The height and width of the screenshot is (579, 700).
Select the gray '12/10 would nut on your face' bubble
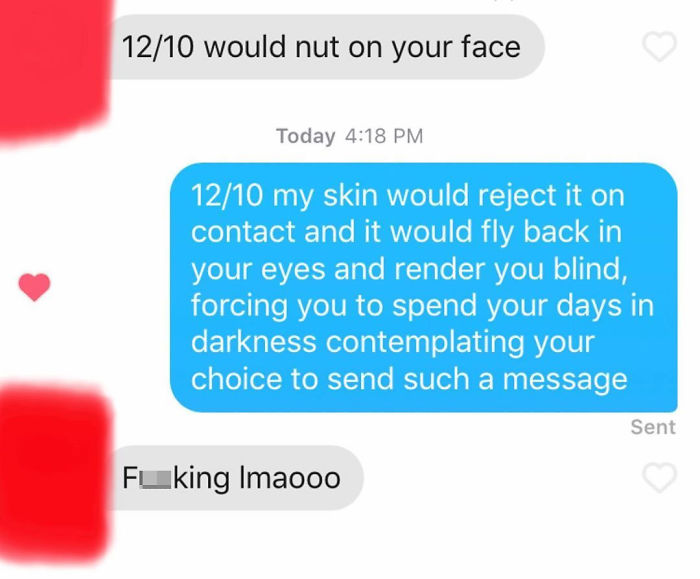point(327,47)
